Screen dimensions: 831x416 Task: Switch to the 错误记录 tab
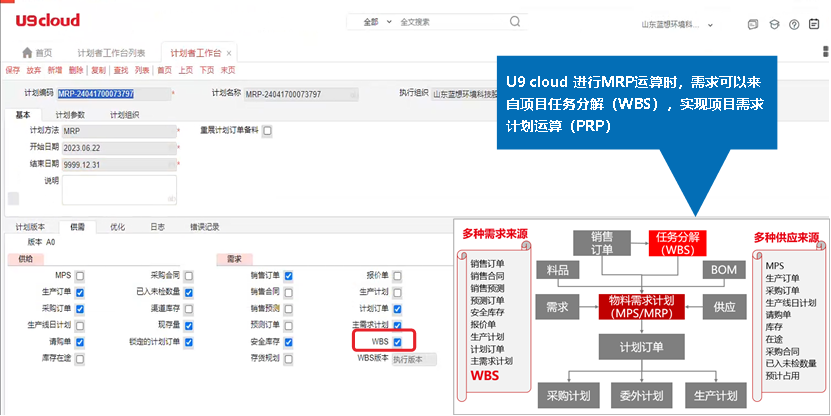205,227
